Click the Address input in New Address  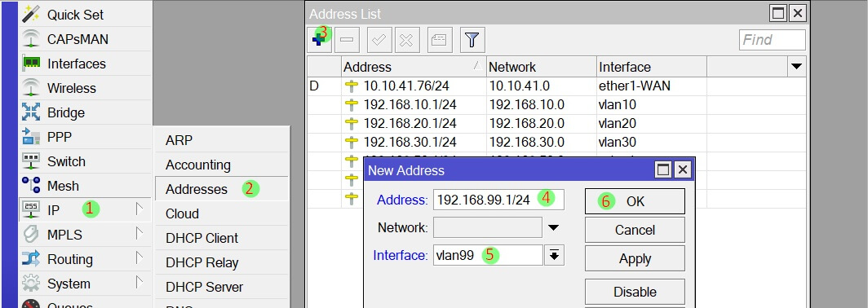(498, 200)
